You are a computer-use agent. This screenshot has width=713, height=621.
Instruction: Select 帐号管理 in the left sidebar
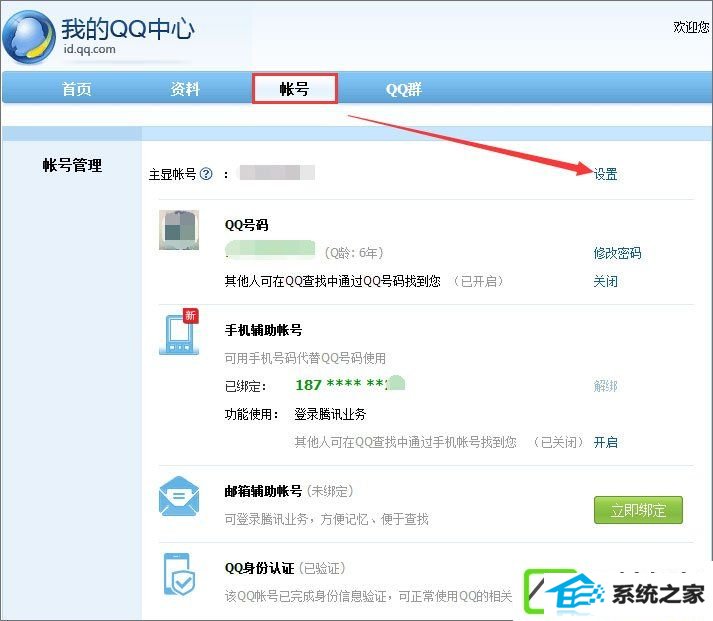point(72,165)
